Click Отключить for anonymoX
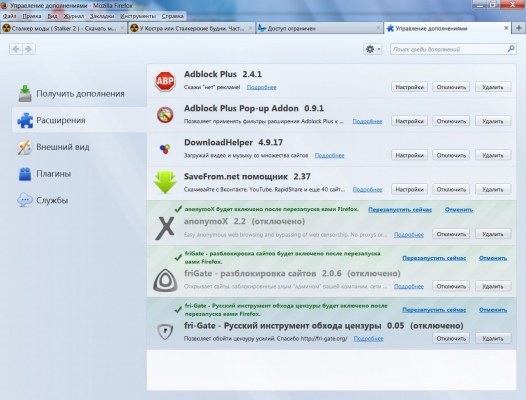Viewport: 526px width, 400px height. coord(451,234)
